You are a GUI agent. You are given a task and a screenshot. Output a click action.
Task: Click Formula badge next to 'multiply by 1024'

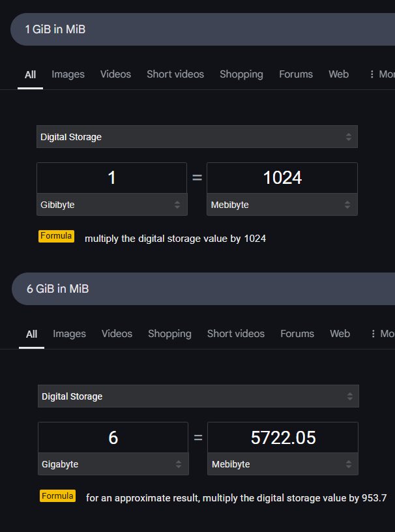(56, 236)
